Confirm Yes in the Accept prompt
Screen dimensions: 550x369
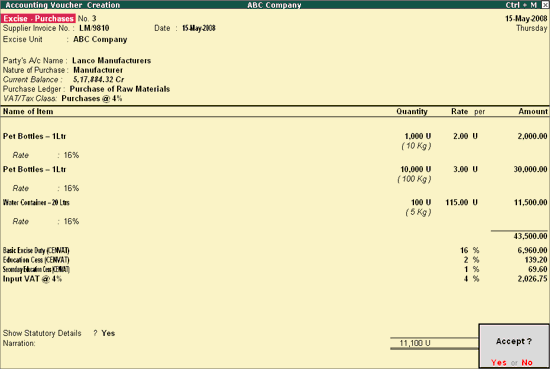click(x=498, y=362)
